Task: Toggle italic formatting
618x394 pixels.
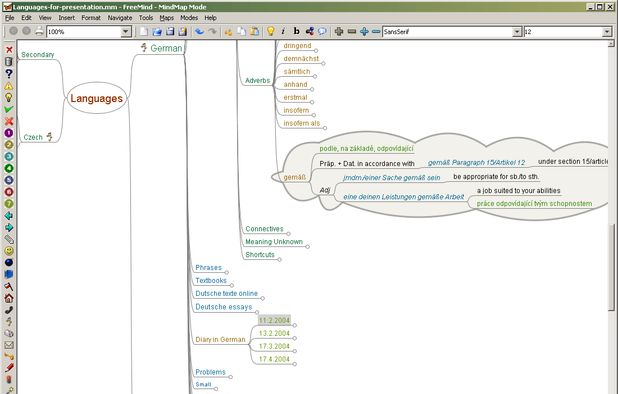Action: point(283,31)
